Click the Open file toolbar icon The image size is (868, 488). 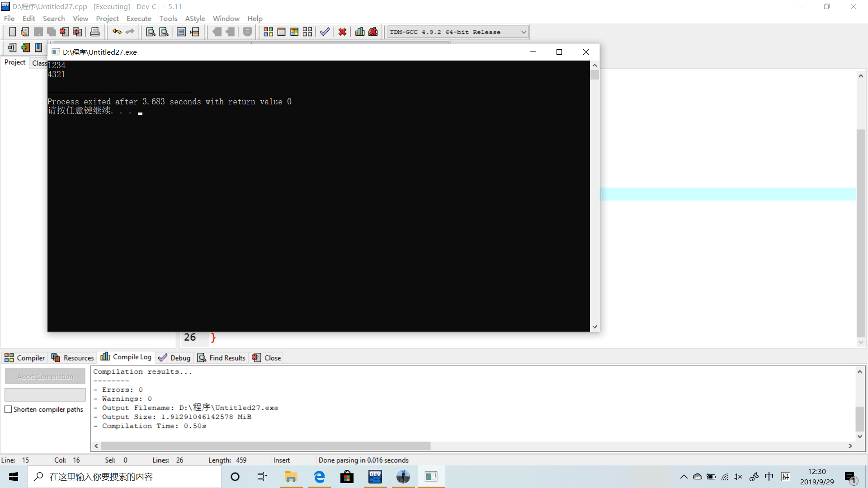click(25, 32)
